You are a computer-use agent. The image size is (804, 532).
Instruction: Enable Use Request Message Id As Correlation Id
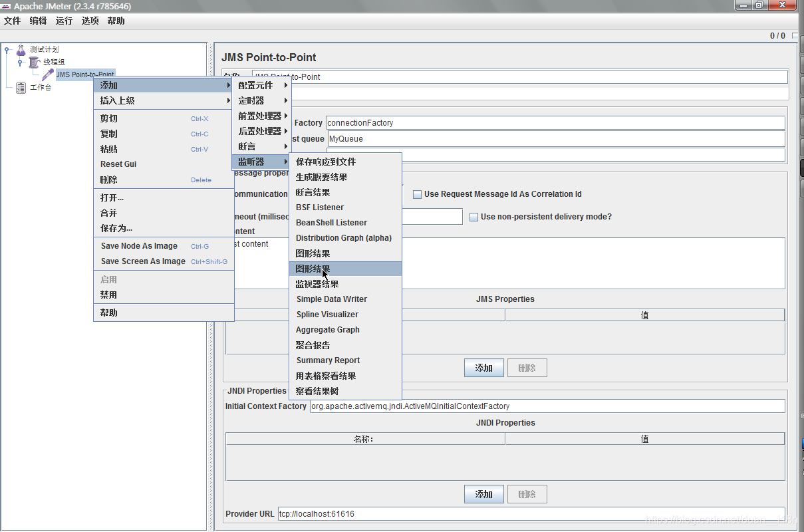click(x=418, y=195)
